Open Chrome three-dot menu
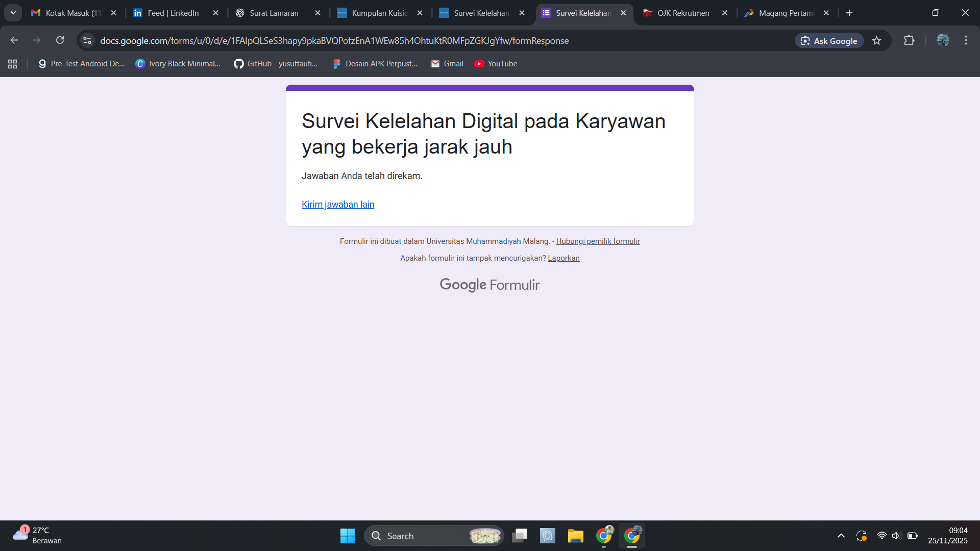Viewport: 980px width, 551px height. pos(966,40)
